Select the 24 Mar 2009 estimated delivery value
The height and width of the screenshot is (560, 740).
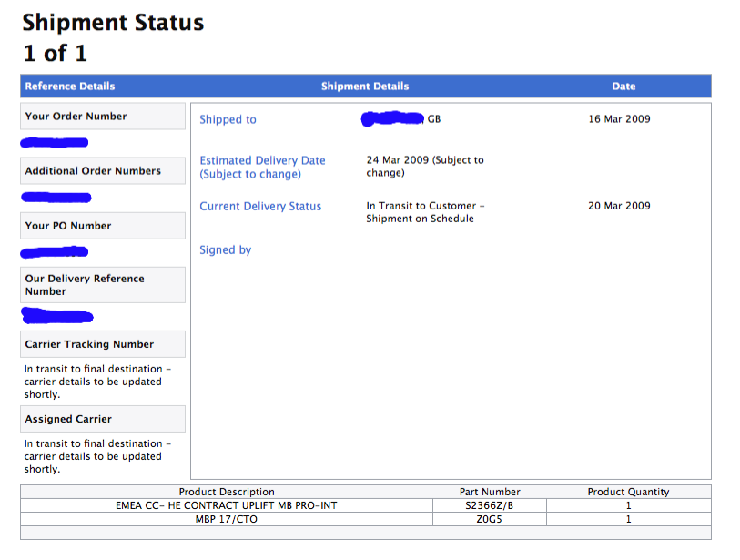425,167
